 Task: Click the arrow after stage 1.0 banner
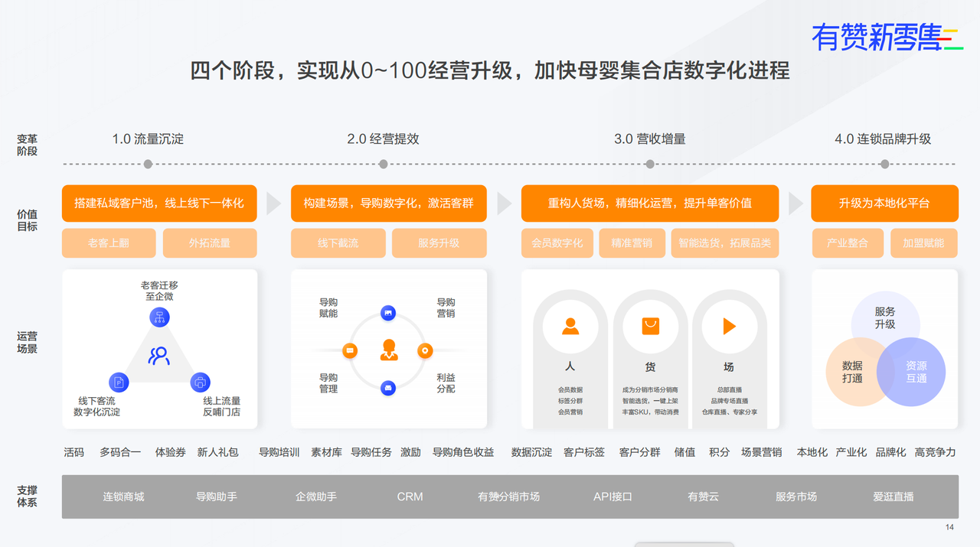click(273, 203)
